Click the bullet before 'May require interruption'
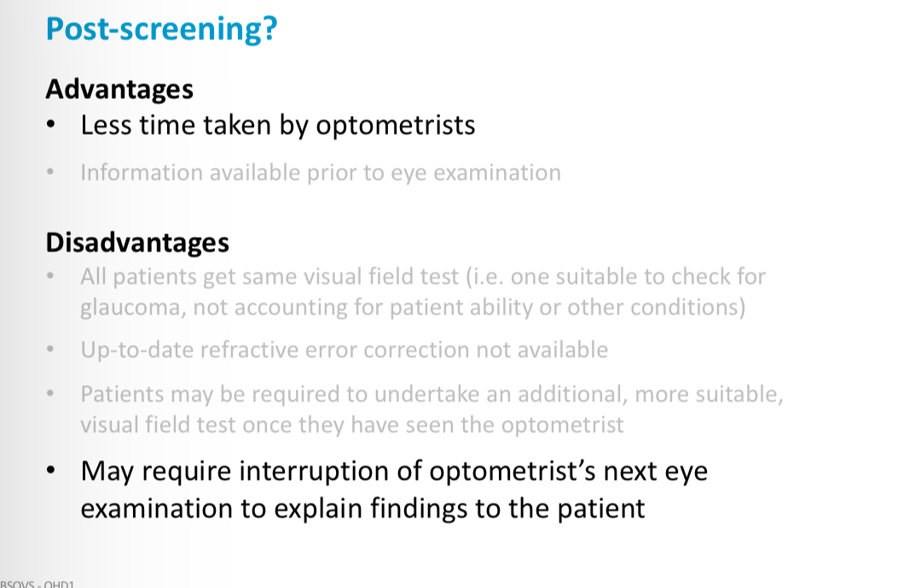The image size is (898, 588). tap(51, 470)
